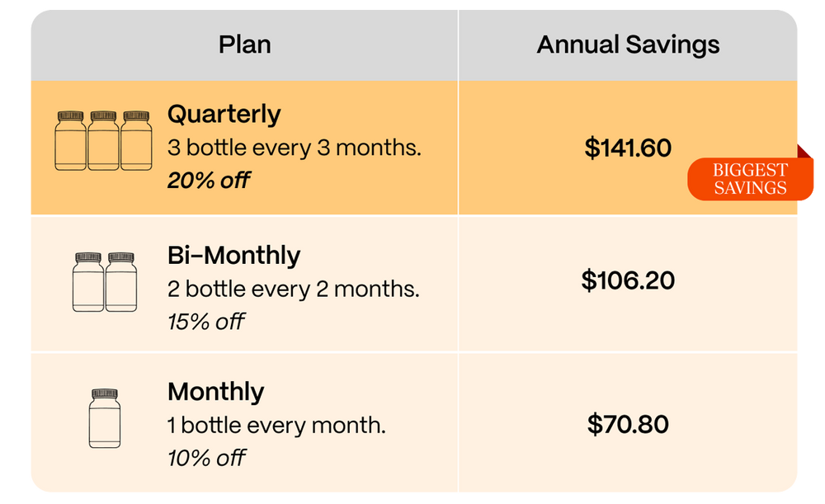Image resolution: width=825 pixels, height=504 pixels.
Task: Select the BIGGEST SAVINGS ribbon badge
Action: (x=751, y=179)
